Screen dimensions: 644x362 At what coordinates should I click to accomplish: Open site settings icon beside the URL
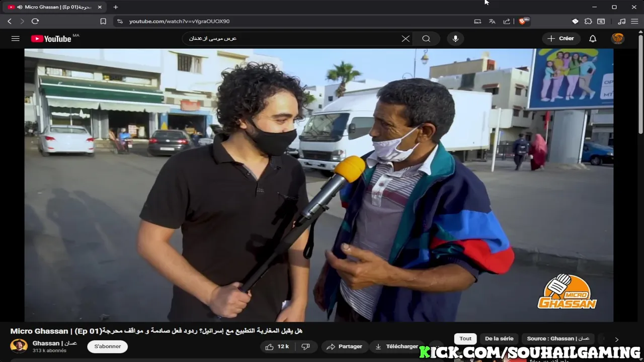coord(120,21)
